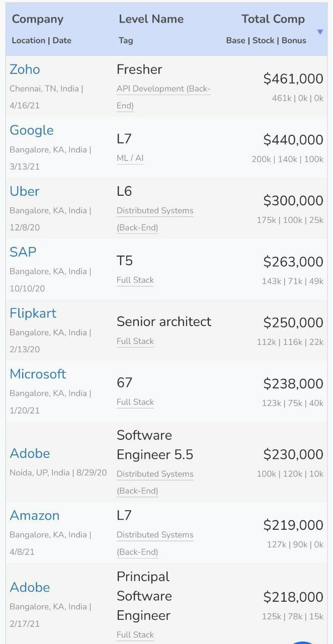
Task: Open the Google company link
Action: [x=32, y=130]
